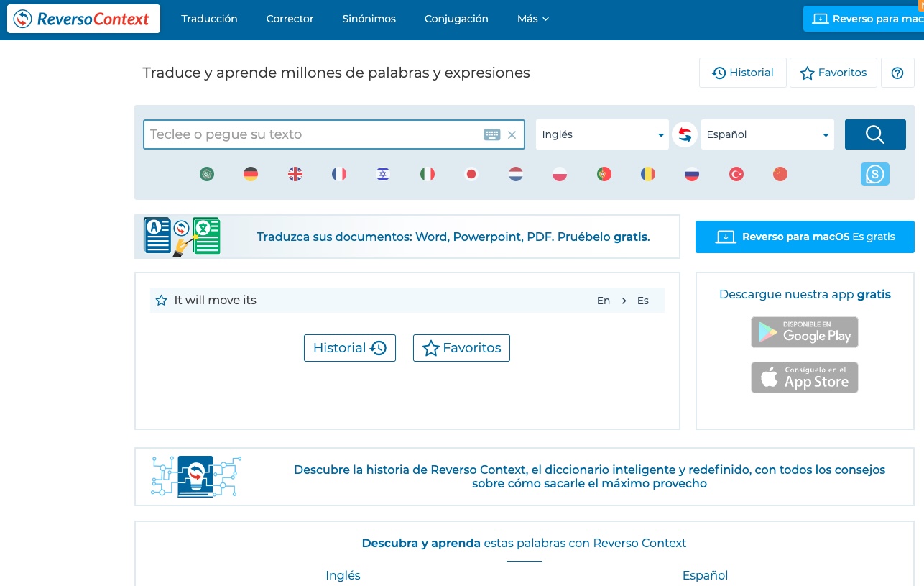
Task: Toggle favorite star for "It will move its"
Action: pyautogui.click(x=162, y=301)
